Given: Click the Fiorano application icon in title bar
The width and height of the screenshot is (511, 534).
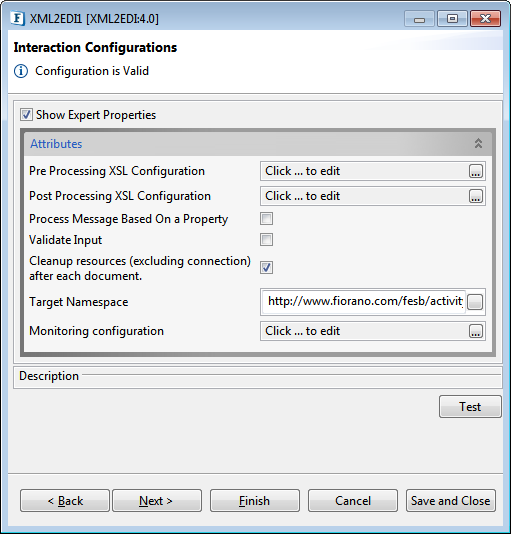Looking at the screenshot, I should (x=18, y=18).
